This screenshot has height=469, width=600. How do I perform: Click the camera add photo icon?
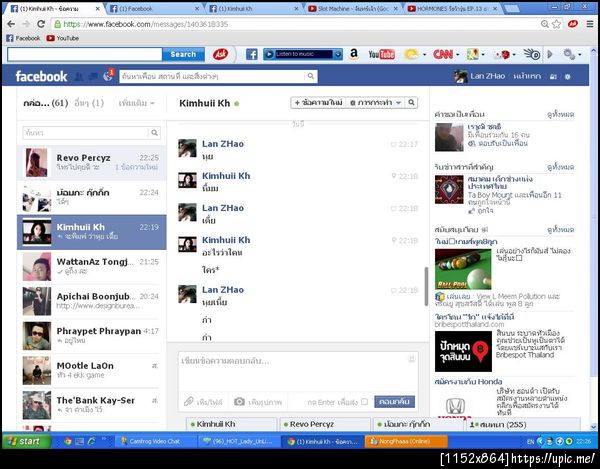239,402
